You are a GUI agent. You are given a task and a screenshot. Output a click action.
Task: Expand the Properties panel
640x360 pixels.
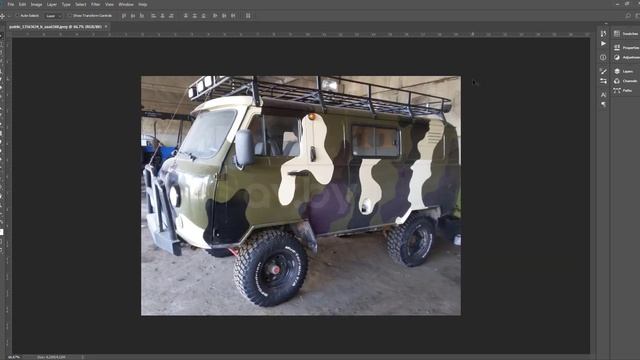click(x=626, y=48)
